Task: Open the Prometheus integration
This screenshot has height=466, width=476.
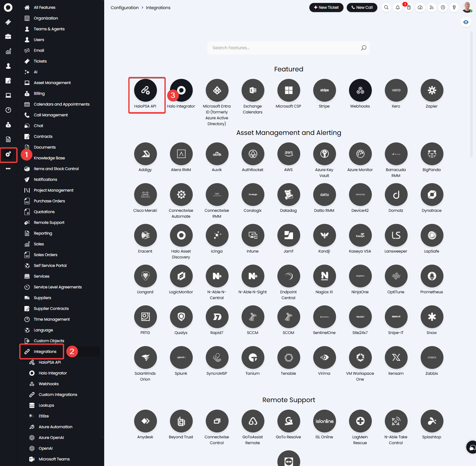Action: pyautogui.click(x=432, y=276)
